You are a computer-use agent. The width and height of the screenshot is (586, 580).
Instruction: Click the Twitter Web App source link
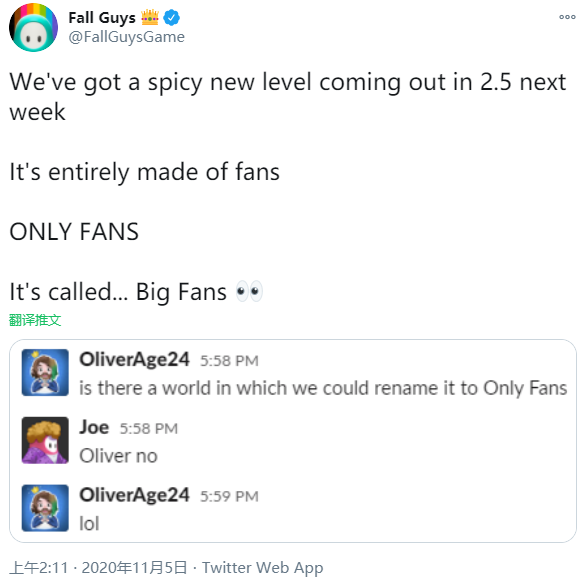coord(263,568)
